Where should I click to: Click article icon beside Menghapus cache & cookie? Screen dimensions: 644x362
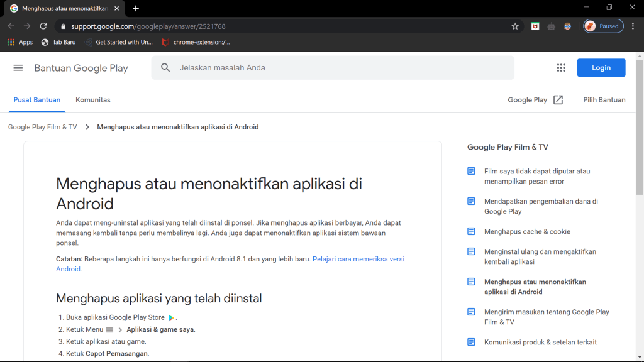pos(471,231)
